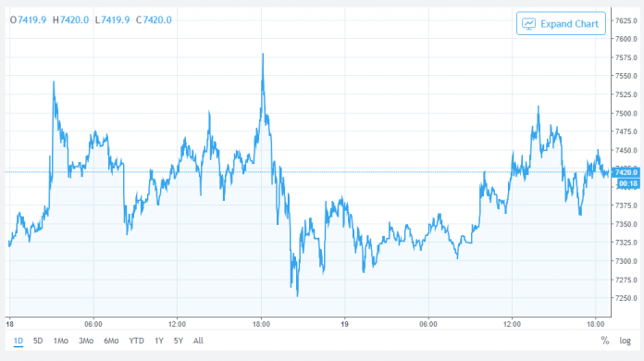
Task: Toggle percent scale mode
Action: point(605,341)
